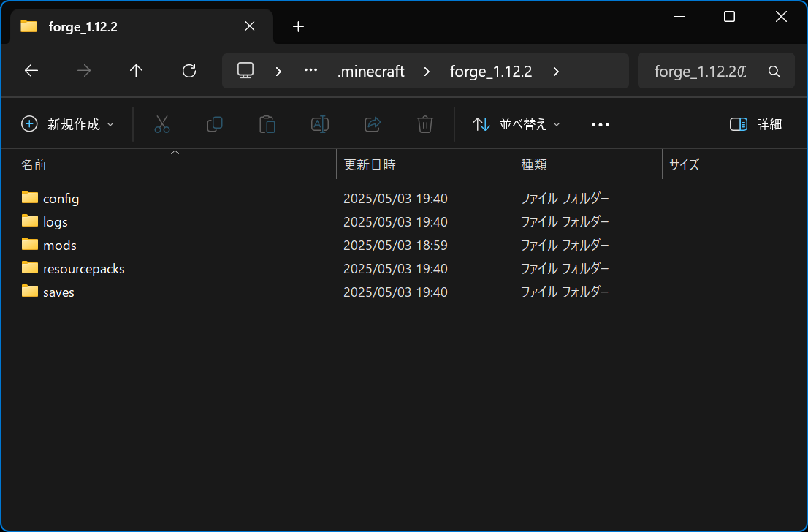Screen dimensions: 808x532
Task: Toggle the 詳細 details pane
Action: [755, 124]
